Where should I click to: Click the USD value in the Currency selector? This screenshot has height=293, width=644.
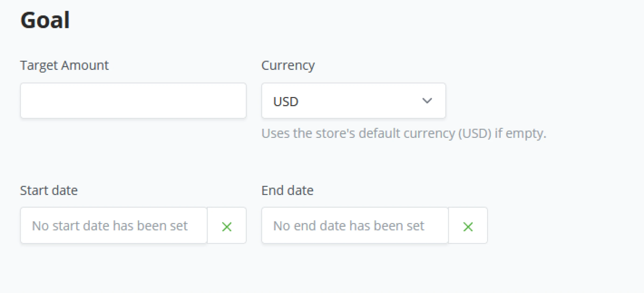click(x=286, y=101)
